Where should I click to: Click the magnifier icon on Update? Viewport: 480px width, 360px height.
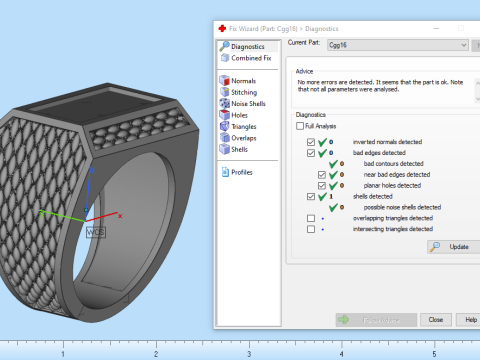click(x=435, y=247)
